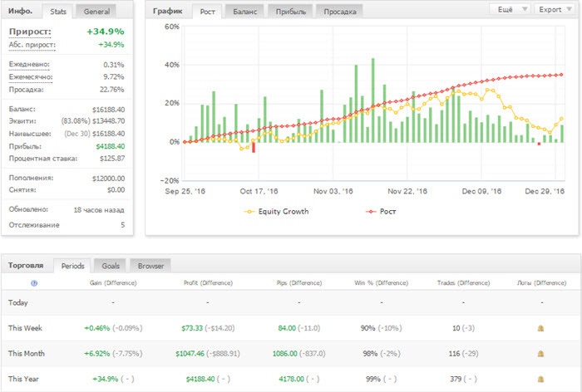582x392 pixels.
Task: Select the Stats tab
Action: tap(58, 12)
